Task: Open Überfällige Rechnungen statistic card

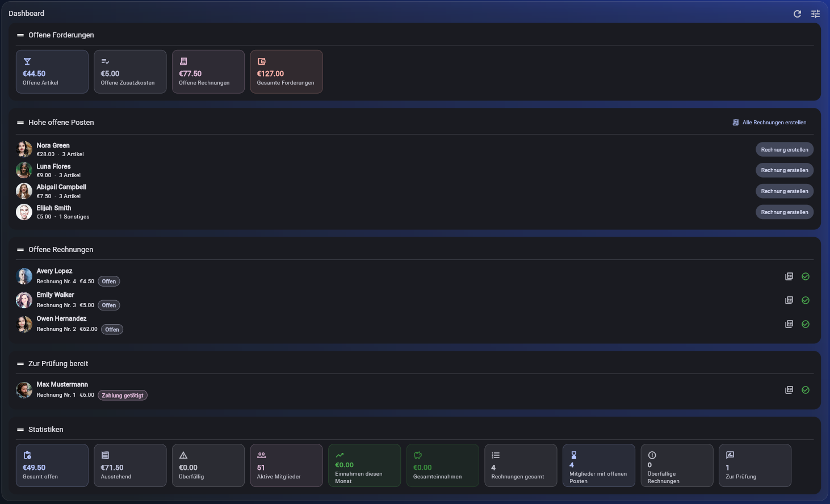Action: click(x=677, y=465)
